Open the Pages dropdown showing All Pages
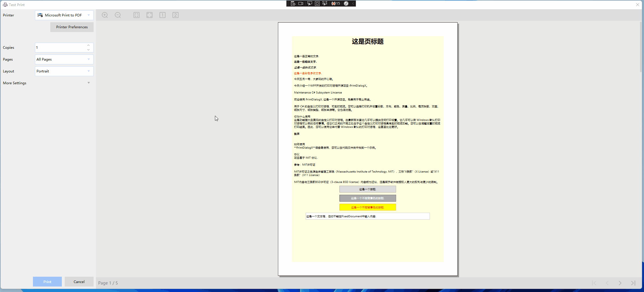Image resolution: width=644 pixels, height=292 pixels. 64,59
